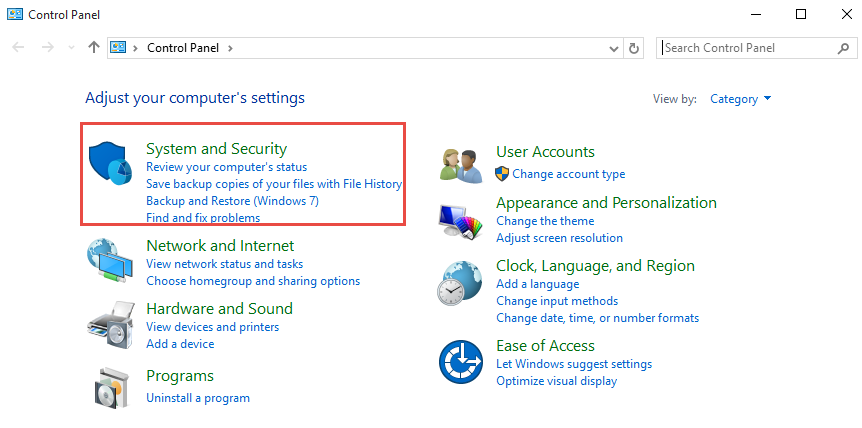Open the Programs heading
This screenshot has height=428, width=862.
[x=180, y=376]
